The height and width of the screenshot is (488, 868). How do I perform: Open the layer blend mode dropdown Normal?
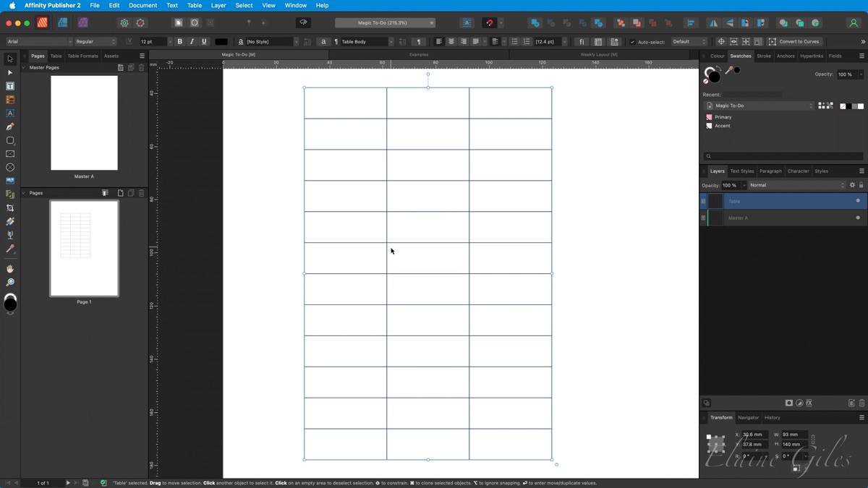click(797, 185)
